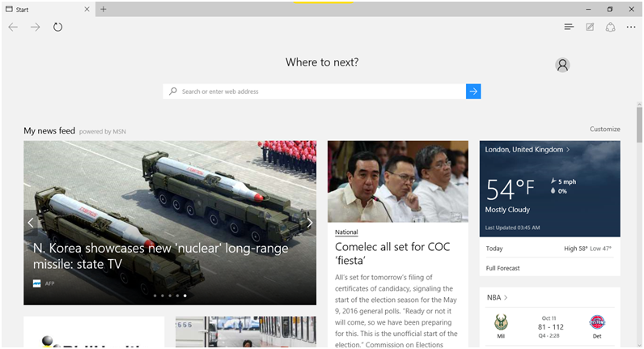Screen dimensions: 644x349
Task: Click the browser Back arrow
Action: [13, 27]
